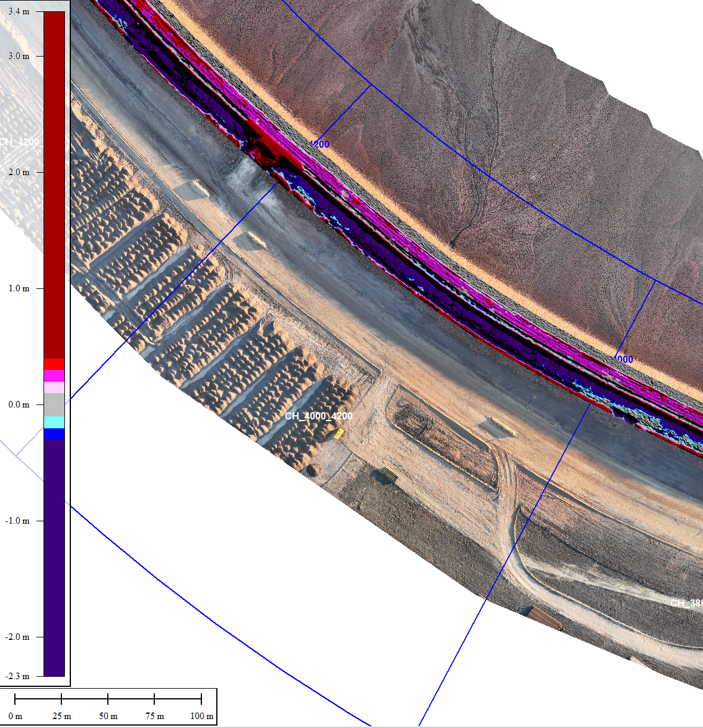Viewport: 703px width, 728px height.
Task: Select the gray legend color band
Action: coord(54,405)
